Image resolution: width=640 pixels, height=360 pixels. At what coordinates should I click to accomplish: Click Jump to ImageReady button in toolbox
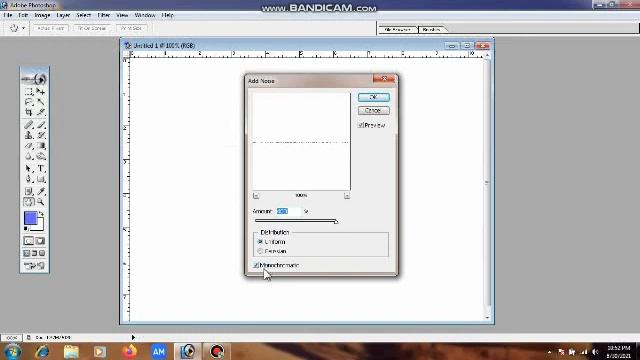(x=34, y=266)
